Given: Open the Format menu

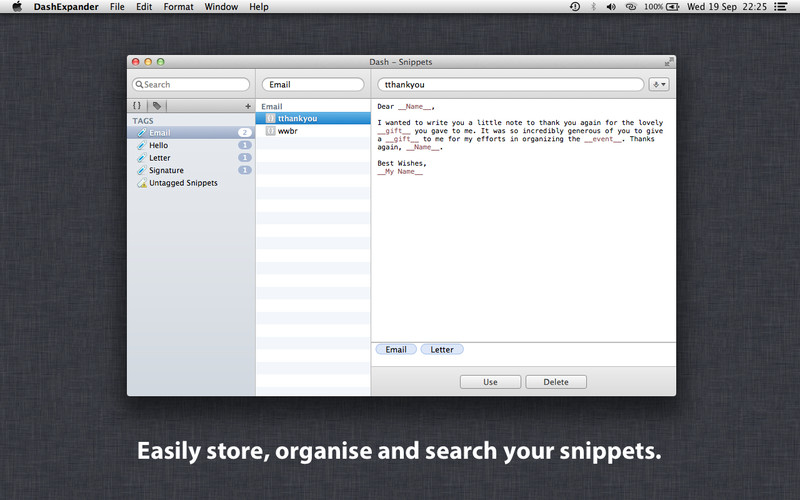Looking at the screenshot, I should [x=179, y=7].
